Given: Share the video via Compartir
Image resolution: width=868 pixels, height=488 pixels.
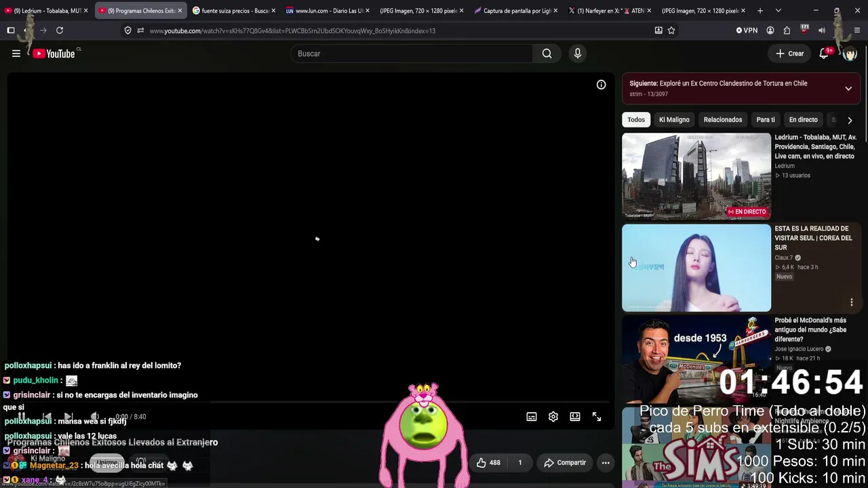Looking at the screenshot, I should point(565,463).
